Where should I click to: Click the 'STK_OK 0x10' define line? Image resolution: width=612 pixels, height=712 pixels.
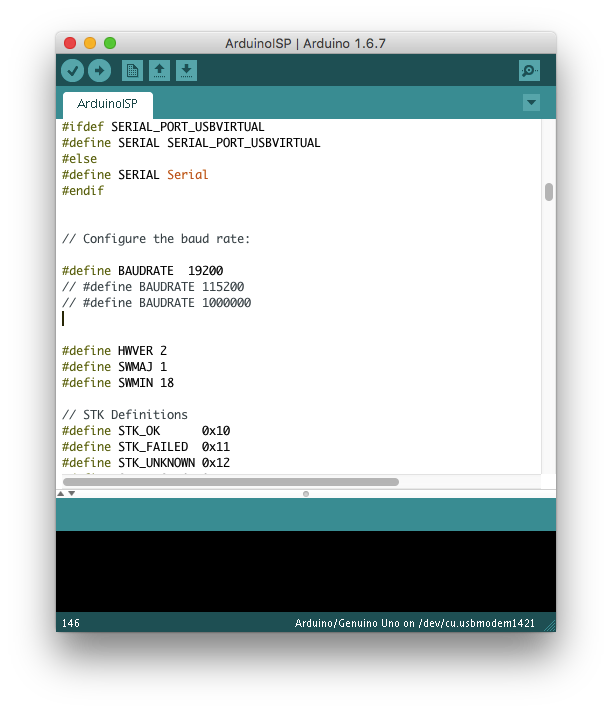point(146,431)
